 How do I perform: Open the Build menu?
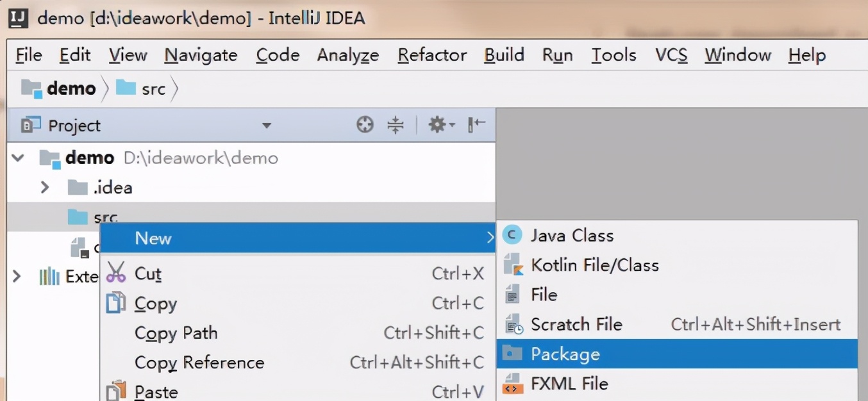click(505, 56)
